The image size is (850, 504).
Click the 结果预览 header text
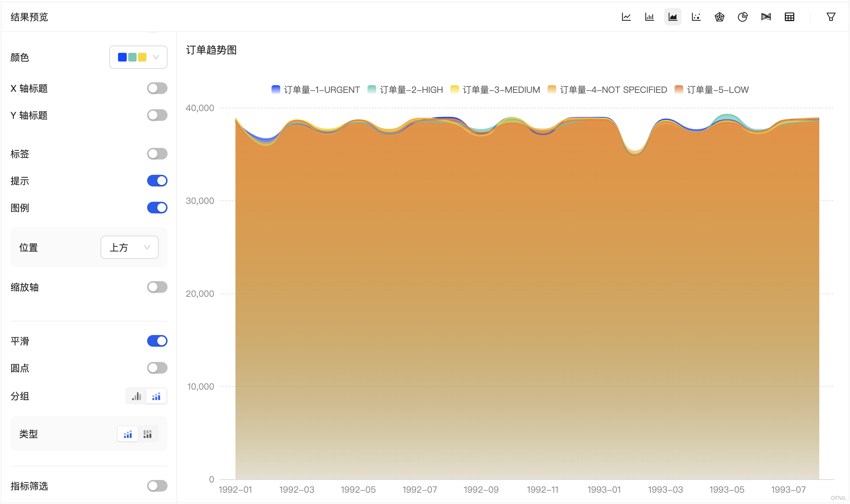pyautogui.click(x=29, y=17)
